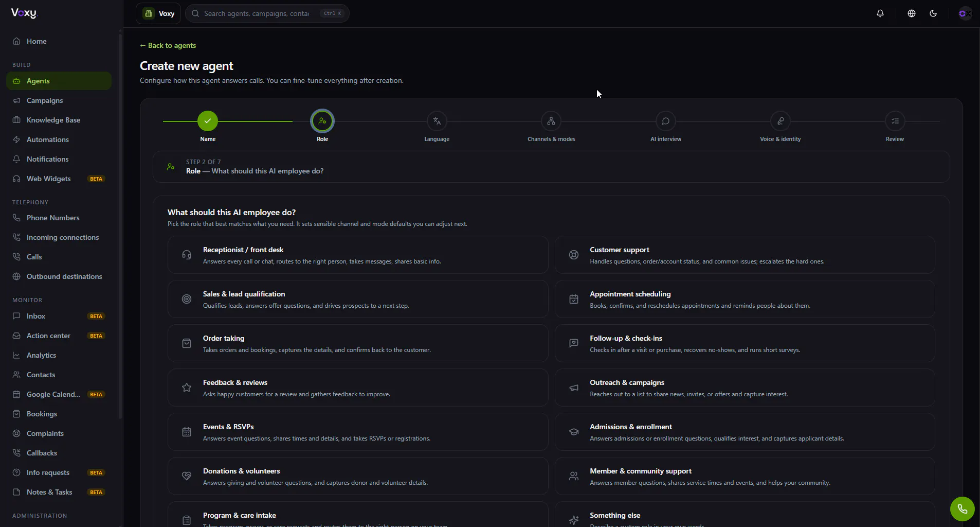The image size is (980, 527).
Task: Open Web Widgets in sidebar
Action: 59,179
